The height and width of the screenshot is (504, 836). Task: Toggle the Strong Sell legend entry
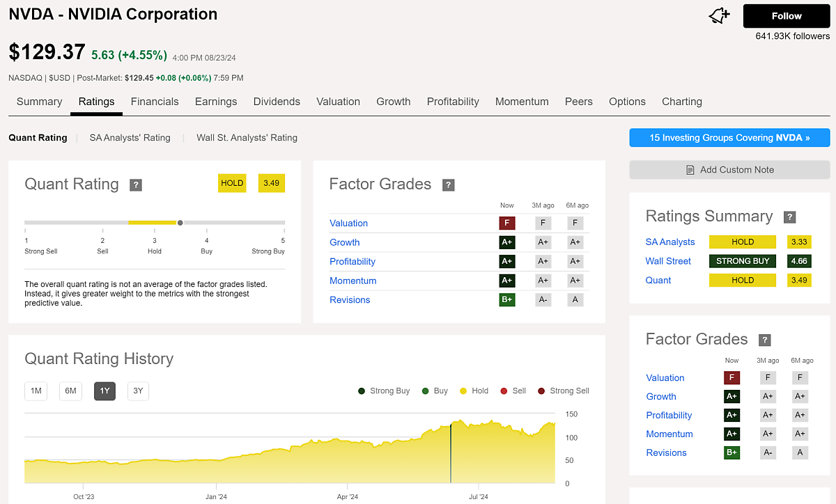(x=563, y=391)
